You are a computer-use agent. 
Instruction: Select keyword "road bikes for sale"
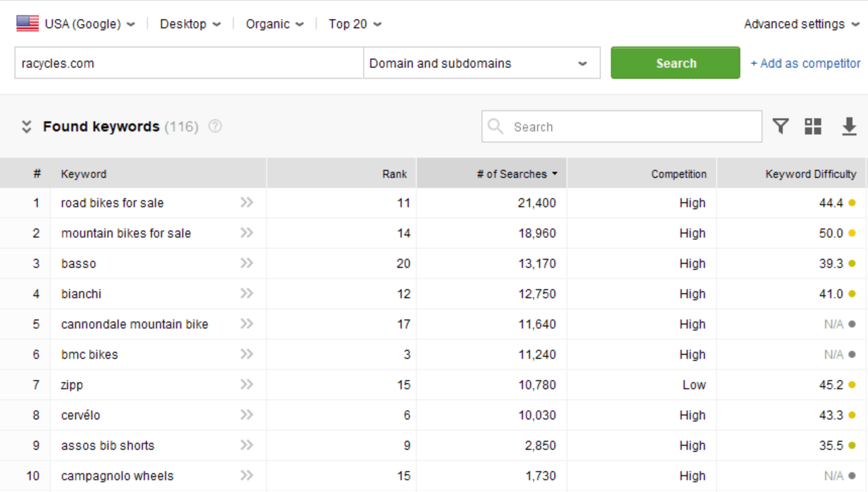pos(112,203)
